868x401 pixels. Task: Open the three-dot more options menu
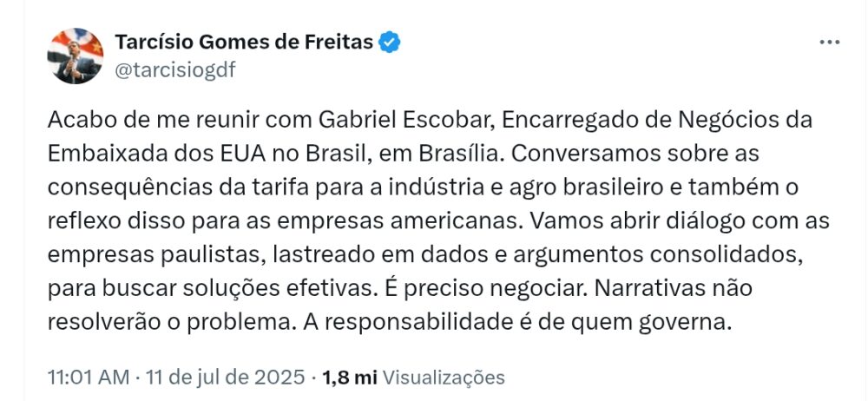point(830,43)
